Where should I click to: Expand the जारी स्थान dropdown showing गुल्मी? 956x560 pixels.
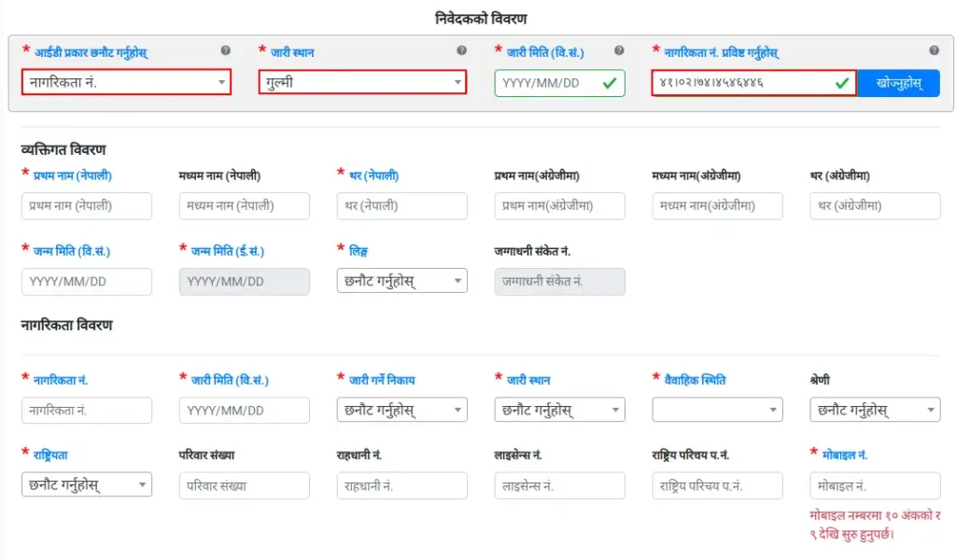click(362, 82)
